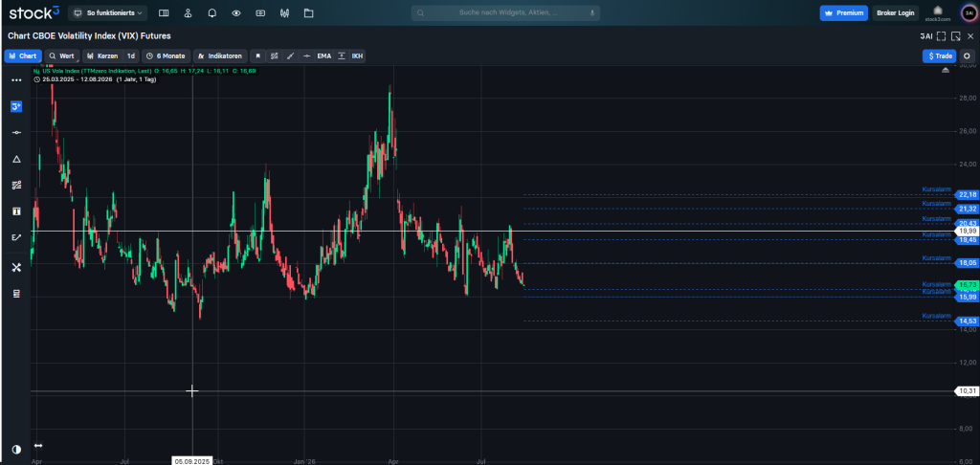Click the stock3 logo
This screenshot has height=465, width=980.
(x=33, y=11)
